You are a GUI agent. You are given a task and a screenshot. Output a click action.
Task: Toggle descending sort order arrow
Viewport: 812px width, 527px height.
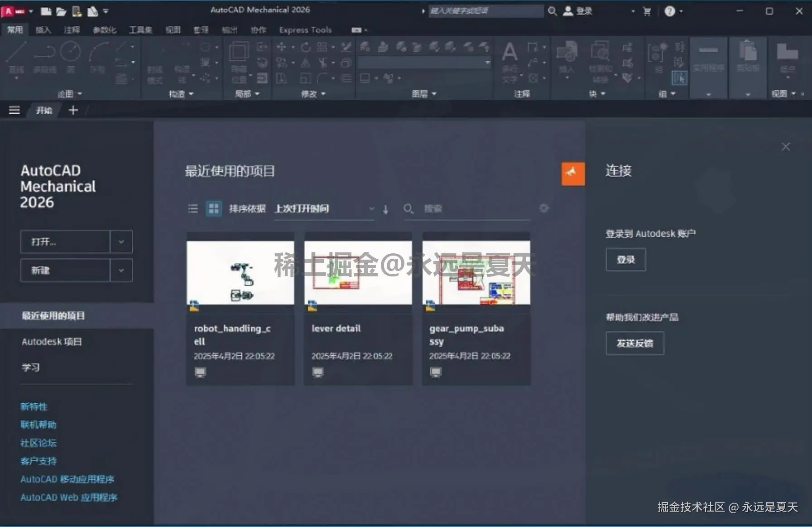[385, 209]
